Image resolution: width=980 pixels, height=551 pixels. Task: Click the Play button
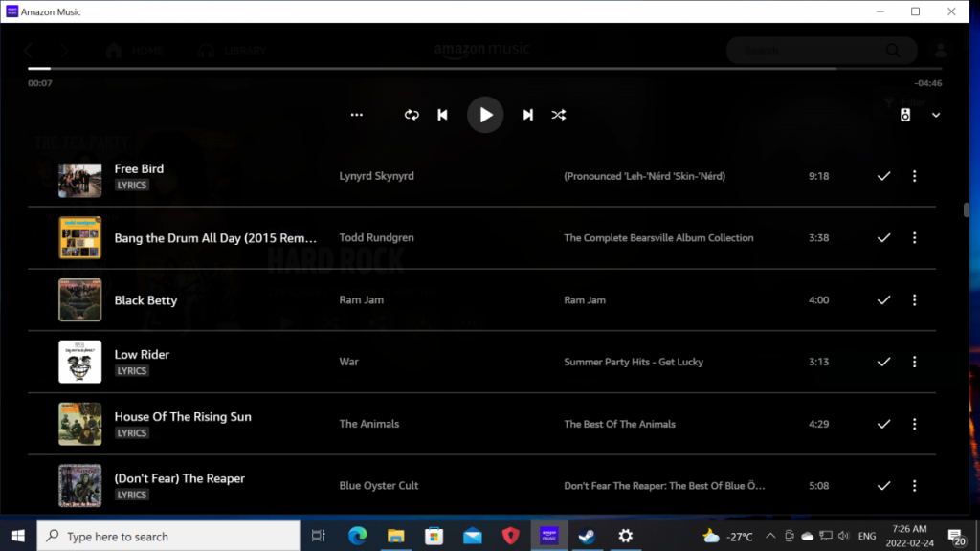coord(485,115)
